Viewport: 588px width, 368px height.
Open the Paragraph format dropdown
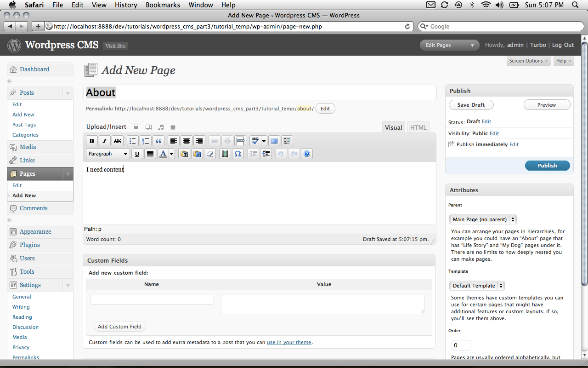[x=108, y=154]
